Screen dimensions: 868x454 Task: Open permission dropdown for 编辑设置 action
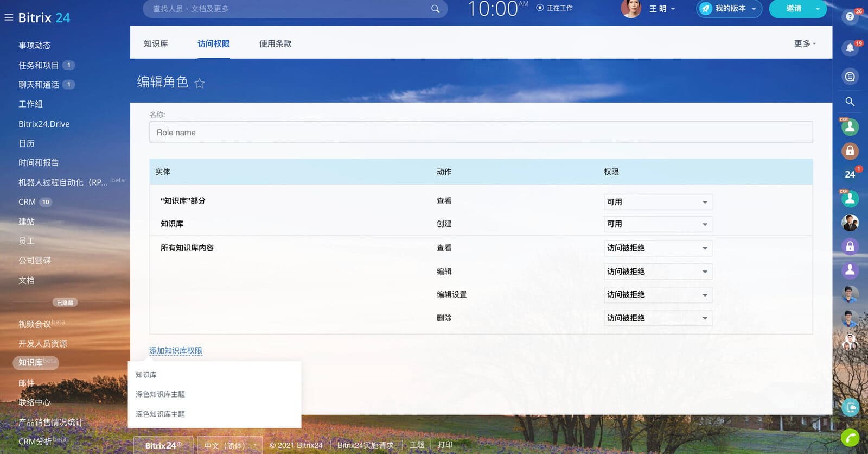(658, 295)
